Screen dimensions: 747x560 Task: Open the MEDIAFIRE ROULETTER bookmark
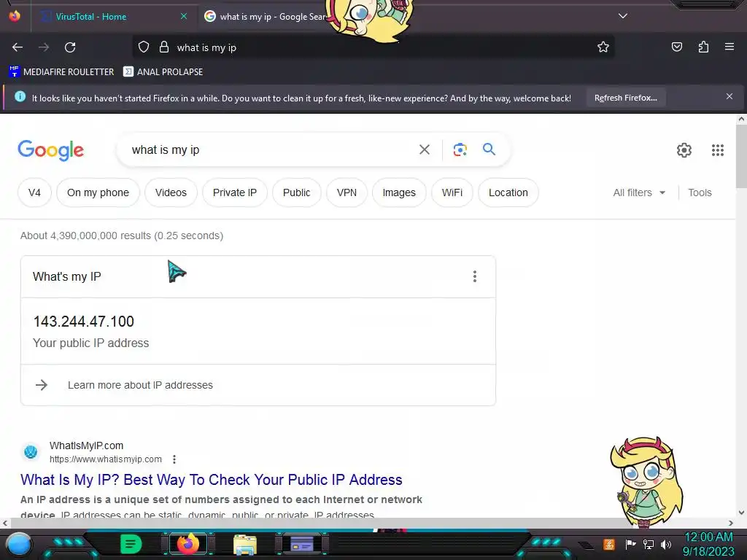click(61, 72)
